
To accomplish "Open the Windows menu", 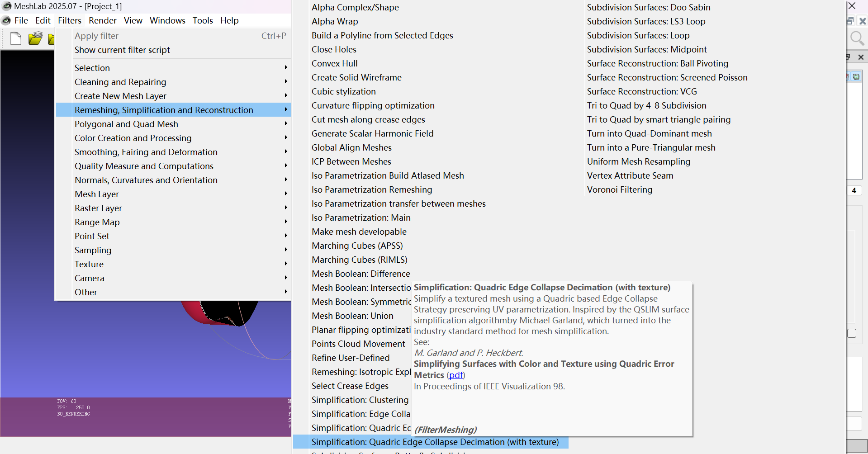I will [167, 20].
